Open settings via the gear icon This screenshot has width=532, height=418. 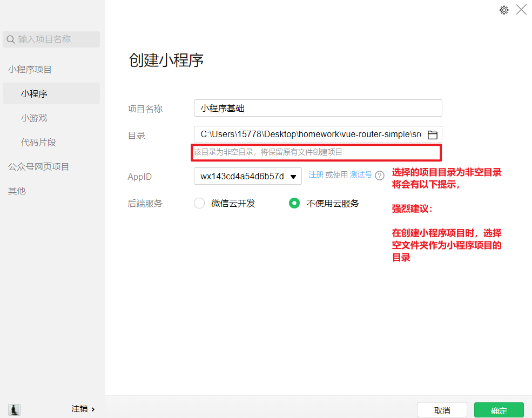(x=504, y=10)
